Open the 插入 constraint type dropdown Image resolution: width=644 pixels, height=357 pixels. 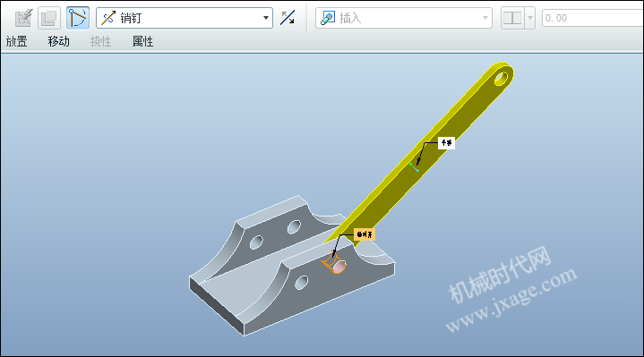[x=404, y=18]
